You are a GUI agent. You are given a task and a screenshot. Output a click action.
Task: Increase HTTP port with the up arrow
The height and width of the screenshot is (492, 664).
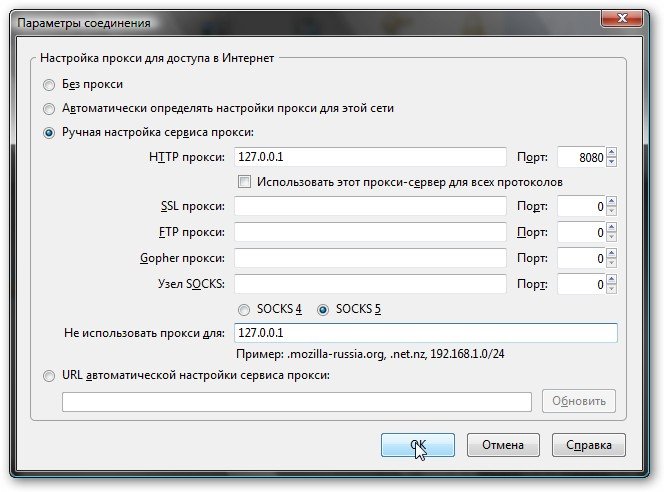[611, 152]
